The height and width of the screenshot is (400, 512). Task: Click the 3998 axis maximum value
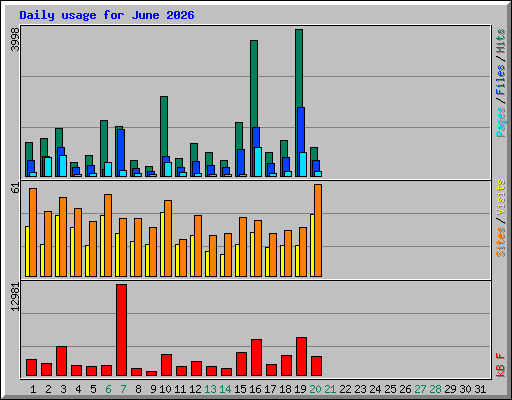point(15,39)
